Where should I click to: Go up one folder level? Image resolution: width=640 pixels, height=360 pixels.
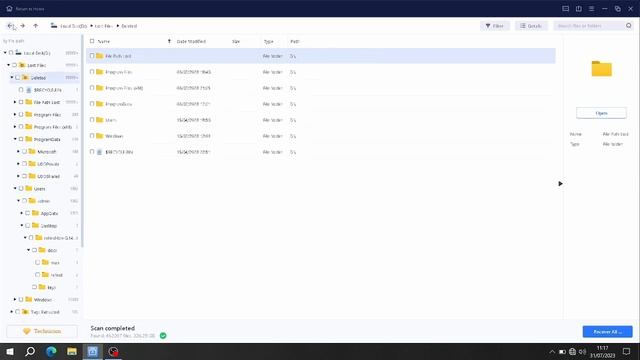(x=36, y=26)
